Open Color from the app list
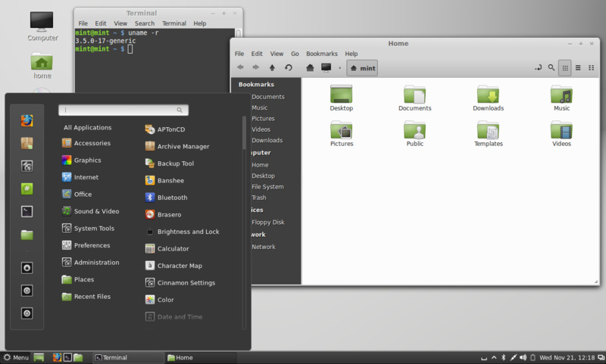This screenshot has width=606, height=364. pos(159,300)
